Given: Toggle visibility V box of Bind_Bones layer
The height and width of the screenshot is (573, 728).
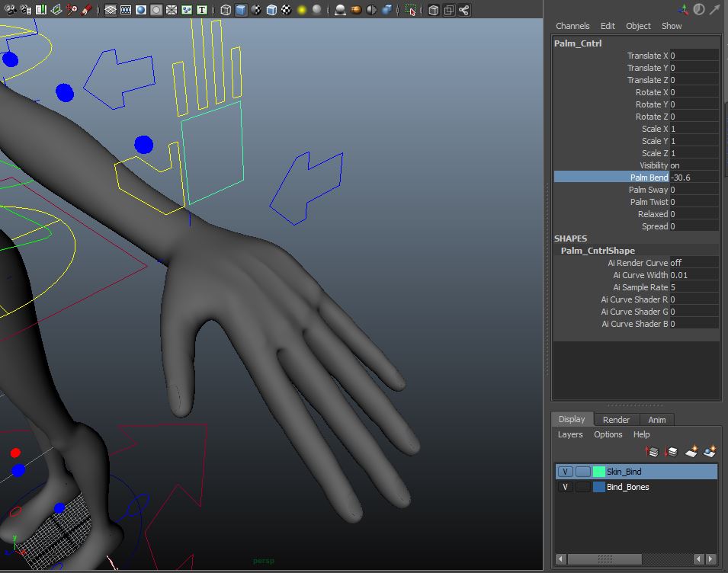Looking at the screenshot, I should click(x=565, y=487).
